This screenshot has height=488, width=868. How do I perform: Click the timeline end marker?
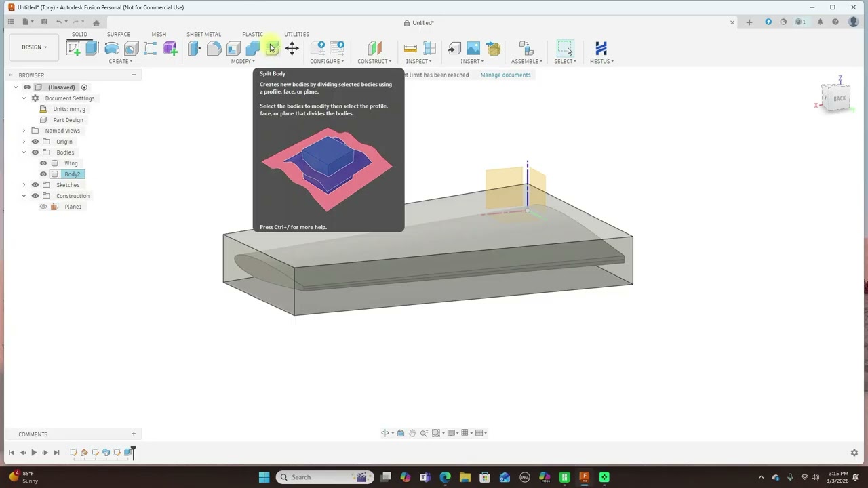point(134,452)
